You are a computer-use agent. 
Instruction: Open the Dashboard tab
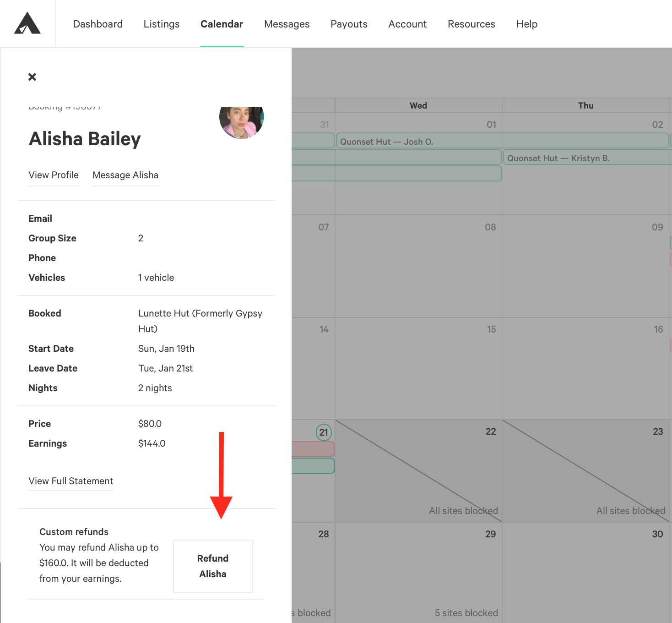[x=98, y=24]
